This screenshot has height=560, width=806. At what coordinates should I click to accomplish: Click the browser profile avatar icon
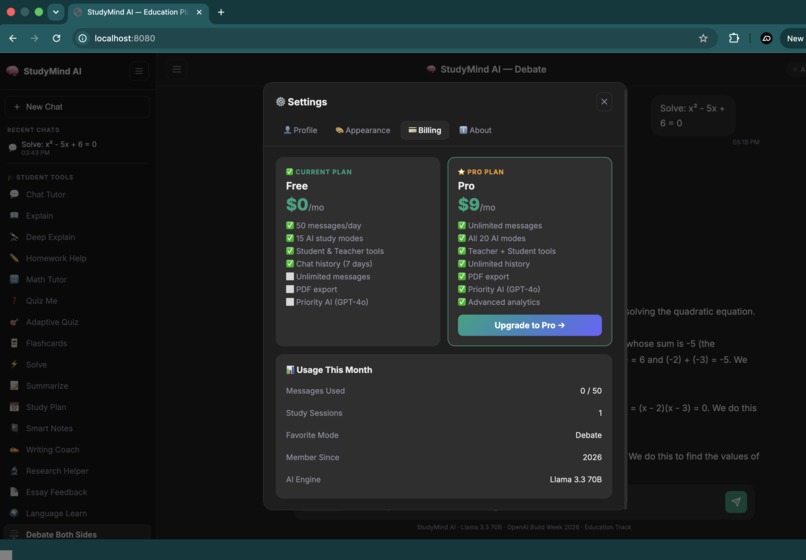[x=766, y=38]
